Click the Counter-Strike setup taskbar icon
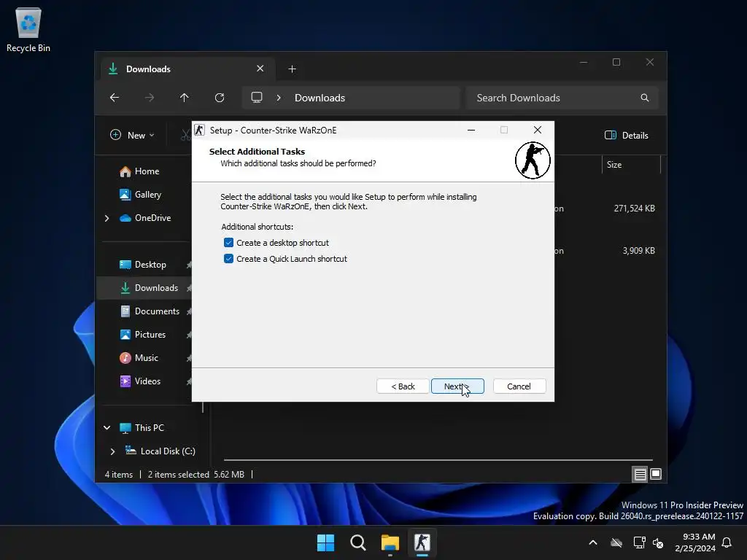This screenshot has height=560, width=747. click(422, 542)
